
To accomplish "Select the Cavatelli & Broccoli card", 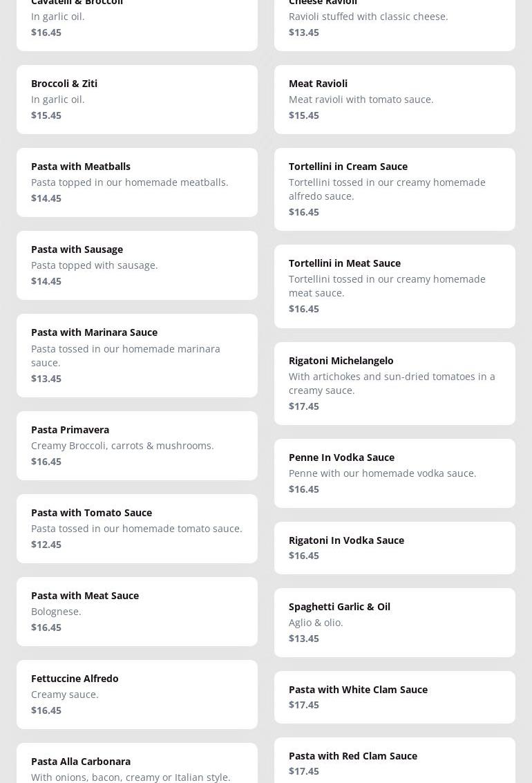I will click(x=137, y=21).
